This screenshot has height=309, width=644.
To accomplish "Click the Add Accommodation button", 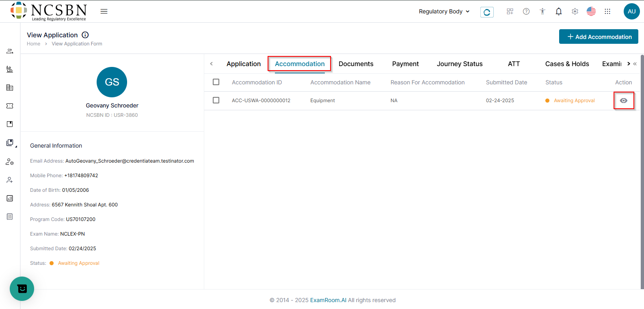I will click(x=599, y=36).
